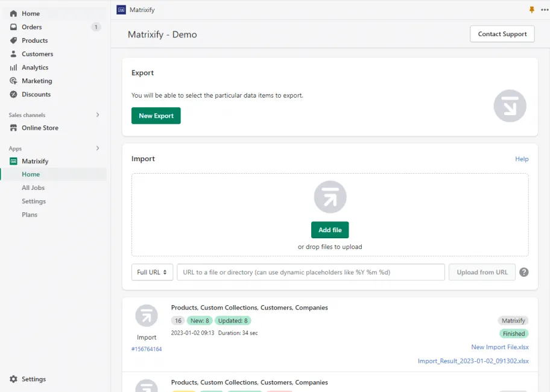This screenshot has height=392, width=550.
Task: Click the Matrixify - Demo page title
Action: pos(162,34)
